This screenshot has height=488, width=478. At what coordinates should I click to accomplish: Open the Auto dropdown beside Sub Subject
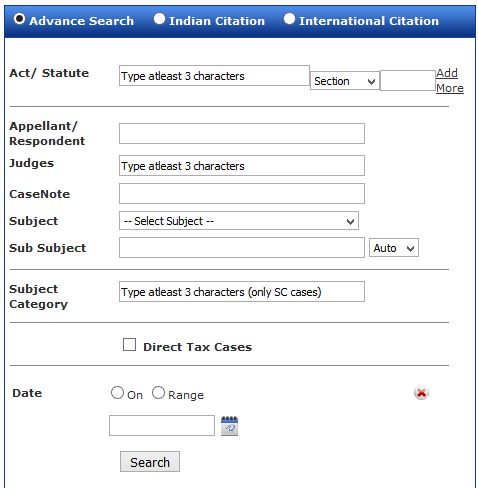pyautogui.click(x=394, y=248)
